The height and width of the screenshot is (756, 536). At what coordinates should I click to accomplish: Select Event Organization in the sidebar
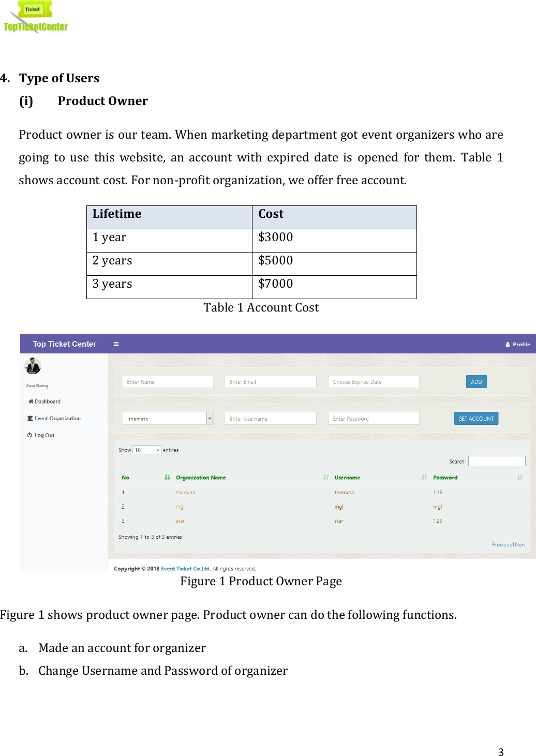point(57,418)
